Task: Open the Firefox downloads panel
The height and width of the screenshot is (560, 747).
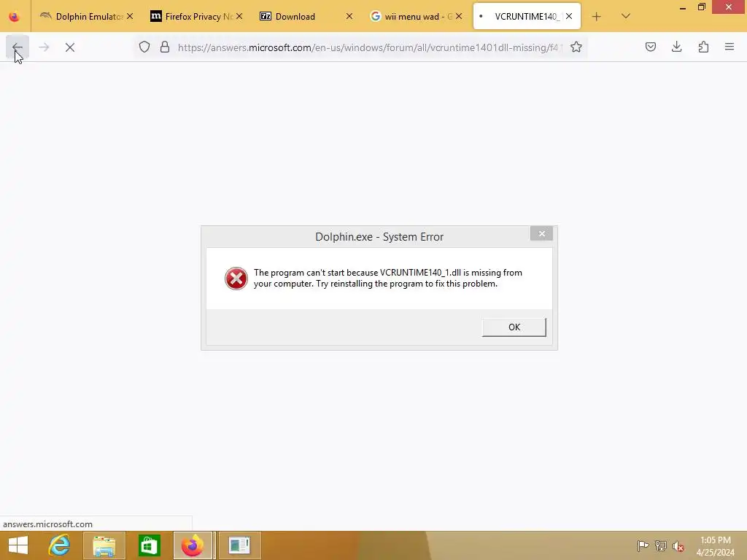Action: tap(676, 47)
